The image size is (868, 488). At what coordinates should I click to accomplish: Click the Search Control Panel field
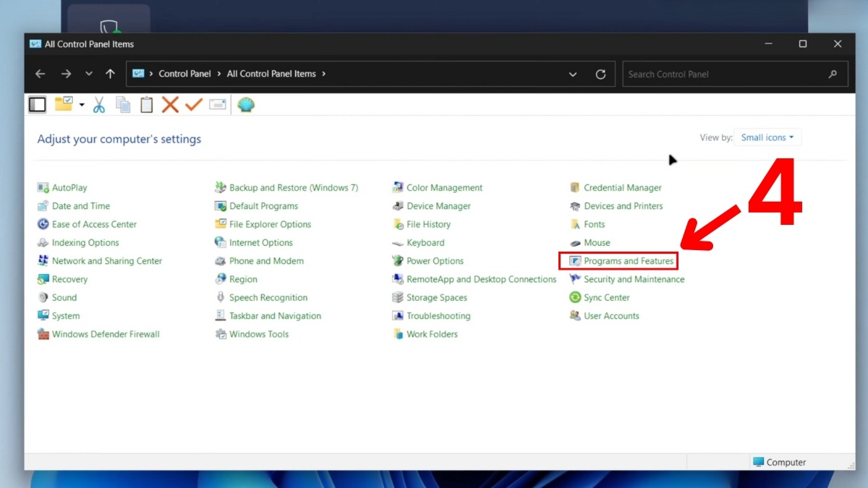coord(723,74)
